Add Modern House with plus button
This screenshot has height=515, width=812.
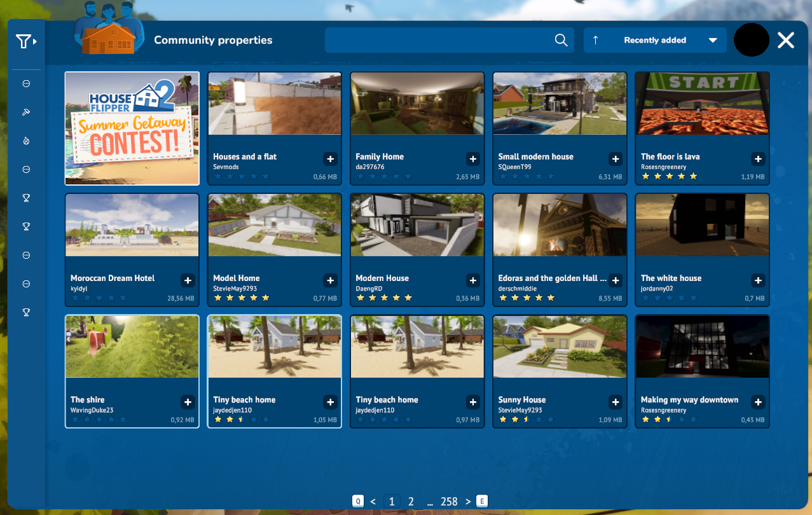(472, 280)
